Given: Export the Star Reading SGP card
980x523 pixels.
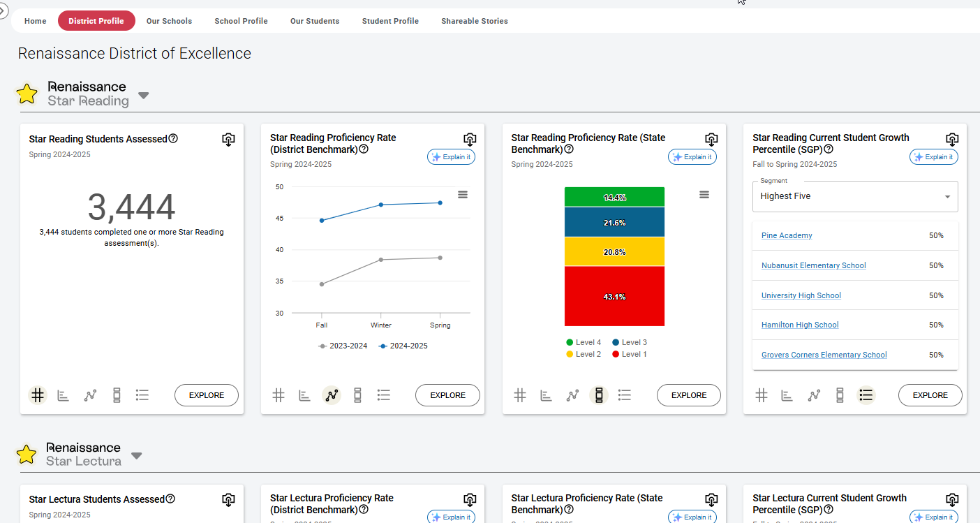Looking at the screenshot, I should (x=952, y=140).
